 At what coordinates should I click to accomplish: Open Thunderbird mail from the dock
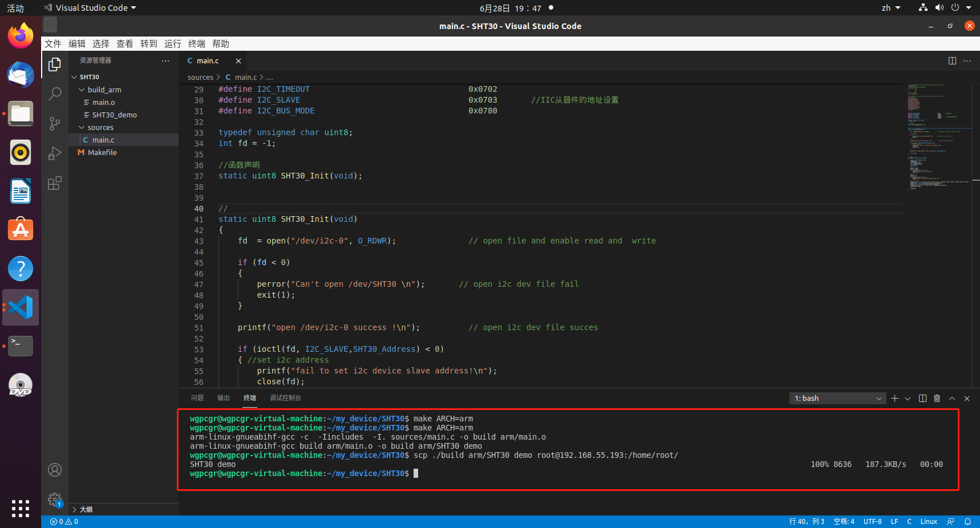pos(21,75)
